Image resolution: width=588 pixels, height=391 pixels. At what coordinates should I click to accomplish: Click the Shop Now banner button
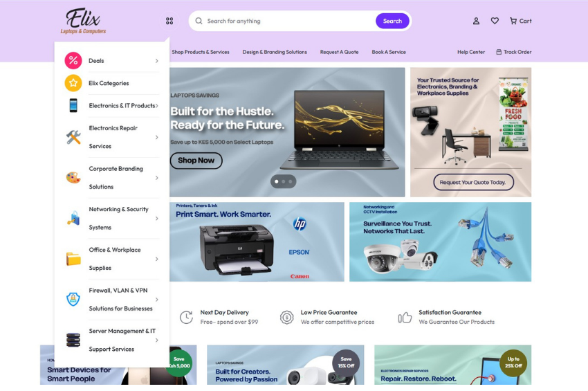coord(196,161)
